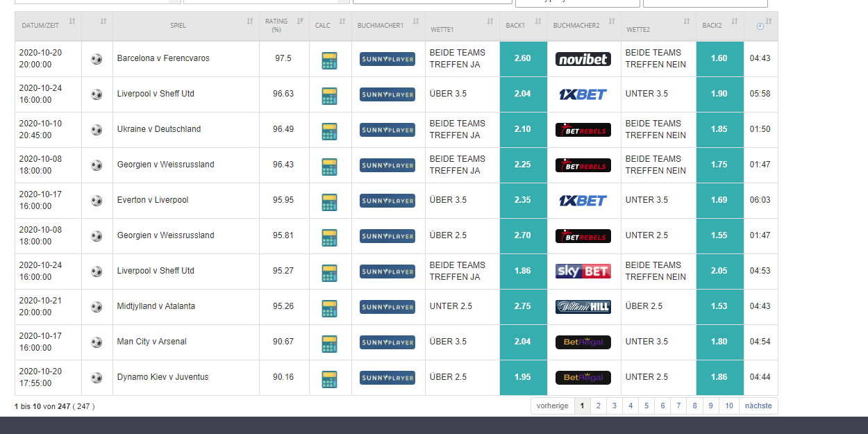Viewport: 868px width, 434px height.
Task: Click 1XBET logo in Liverpool v Sheff Utd 96.63 row
Action: 583,94
